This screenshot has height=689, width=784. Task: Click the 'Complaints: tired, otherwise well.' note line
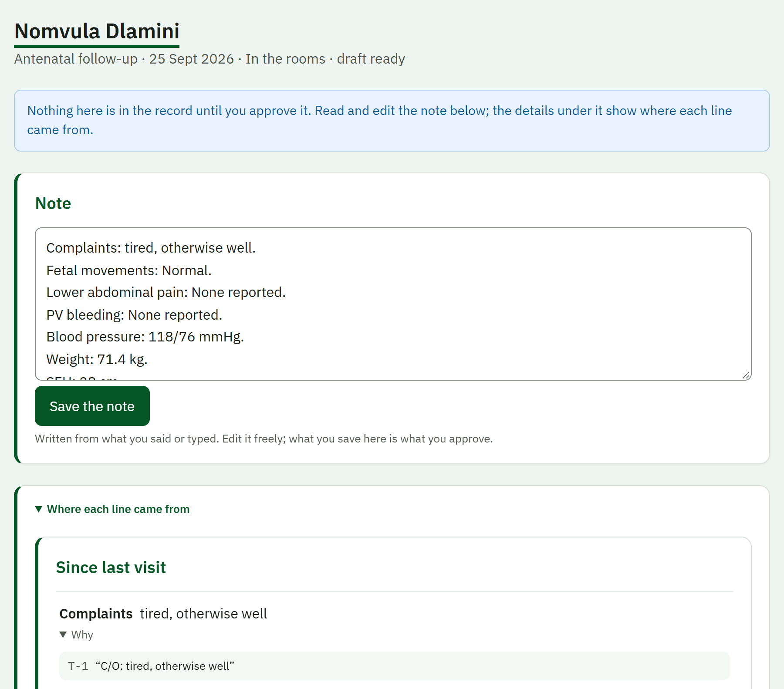pos(151,248)
